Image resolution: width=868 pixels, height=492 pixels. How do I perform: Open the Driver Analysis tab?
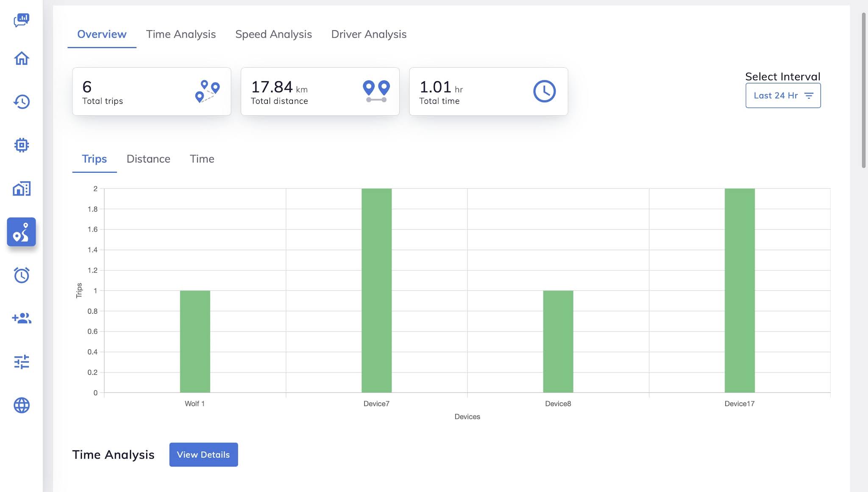[x=369, y=34]
